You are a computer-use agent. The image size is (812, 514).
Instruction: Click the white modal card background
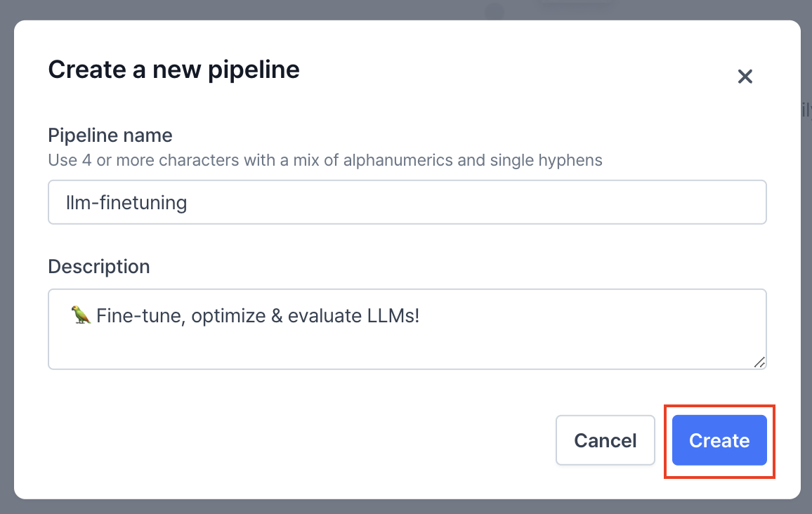pyautogui.click(x=281, y=393)
